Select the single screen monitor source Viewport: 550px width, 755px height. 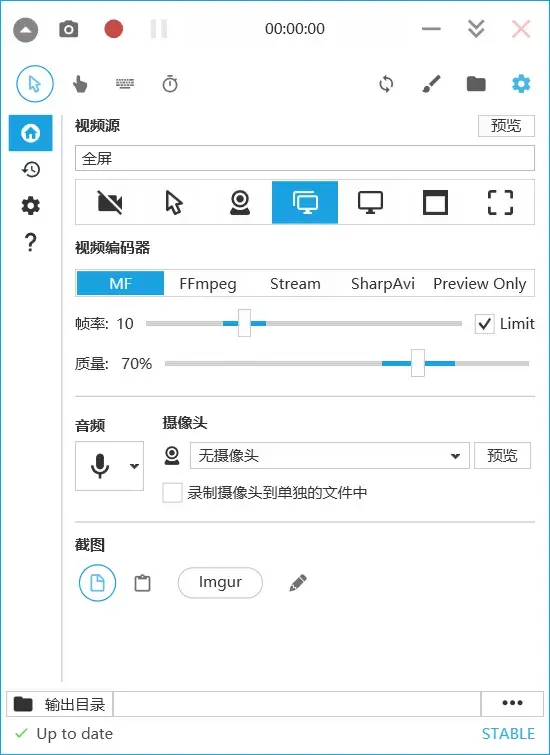[x=370, y=202]
